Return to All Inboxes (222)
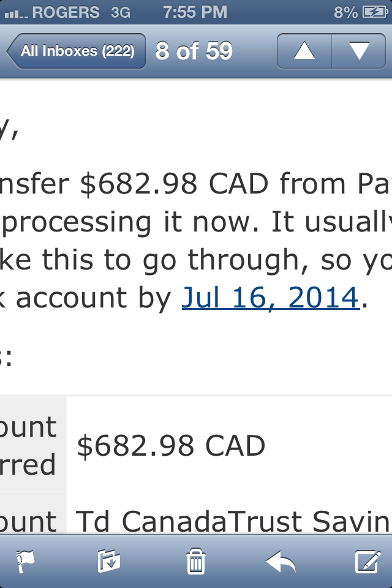Screen dimensions: 392x588 tap(76, 51)
